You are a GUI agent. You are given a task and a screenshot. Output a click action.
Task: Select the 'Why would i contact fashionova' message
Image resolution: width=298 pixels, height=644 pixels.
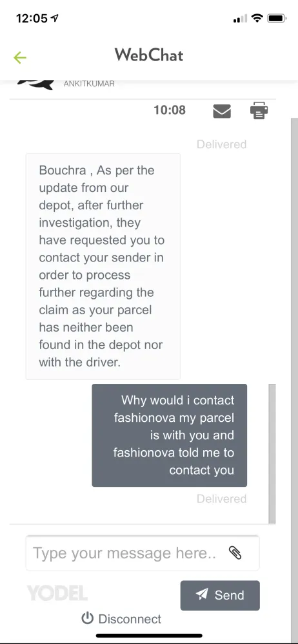click(x=169, y=435)
